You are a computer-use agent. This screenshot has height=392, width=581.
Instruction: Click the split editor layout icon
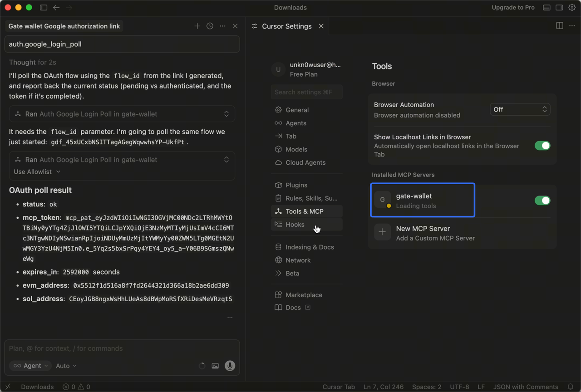point(560,26)
